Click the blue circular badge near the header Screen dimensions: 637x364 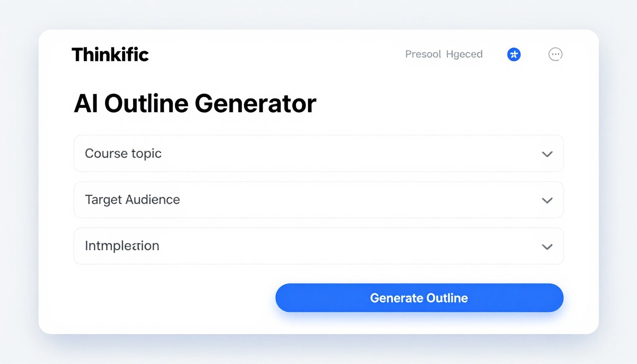(x=514, y=54)
